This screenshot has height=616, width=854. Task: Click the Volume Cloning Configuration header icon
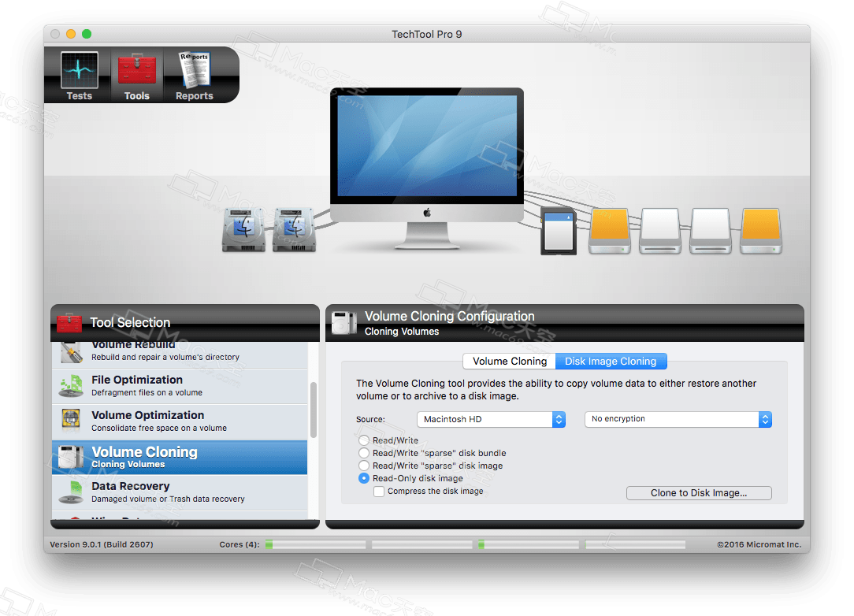tap(344, 323)
